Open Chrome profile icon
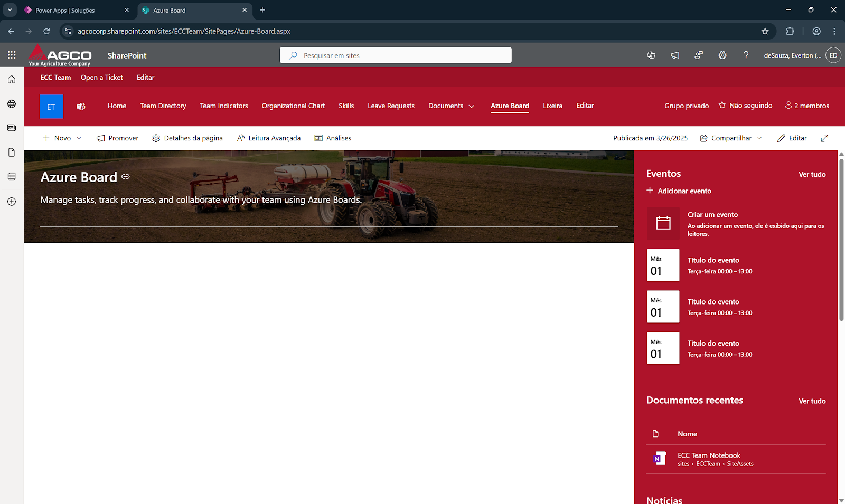 [x=816, y=31]
